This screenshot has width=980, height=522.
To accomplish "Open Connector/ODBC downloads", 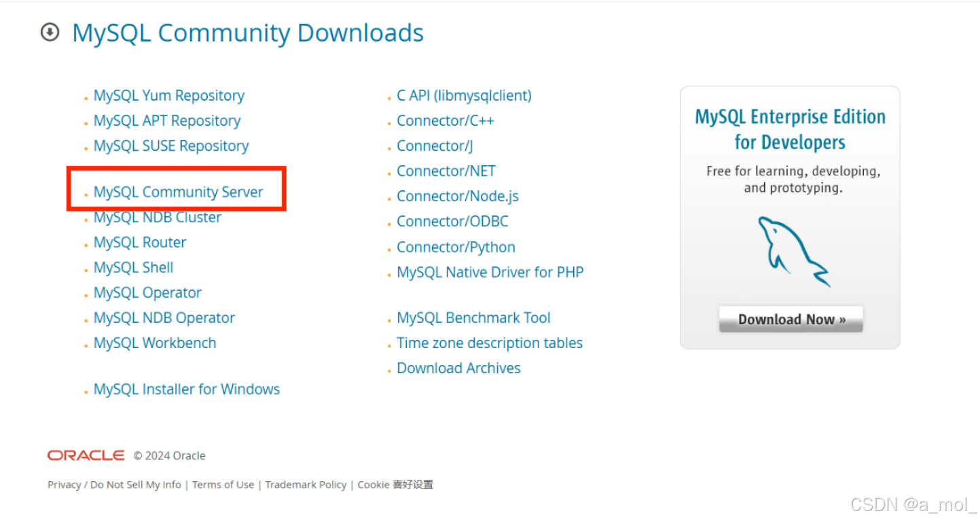I will coord(452,222).
